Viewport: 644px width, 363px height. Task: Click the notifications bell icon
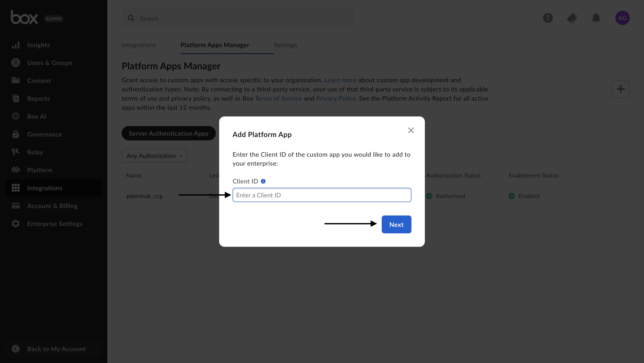pyautogui.click(x=596, y=18)
